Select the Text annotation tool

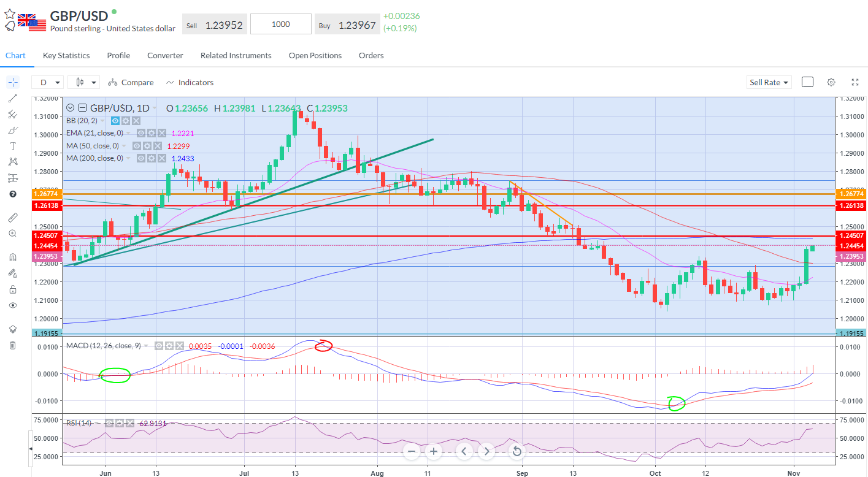pos(12,146)
